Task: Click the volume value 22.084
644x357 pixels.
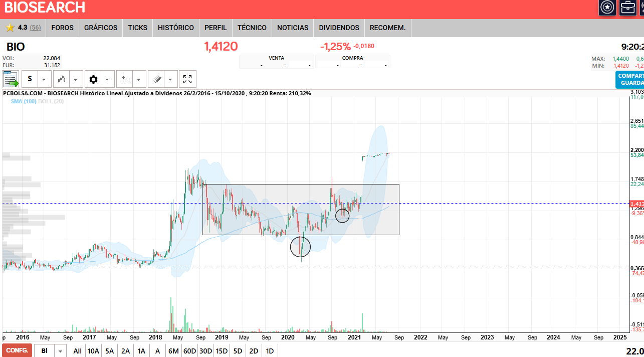Action: 52,59
